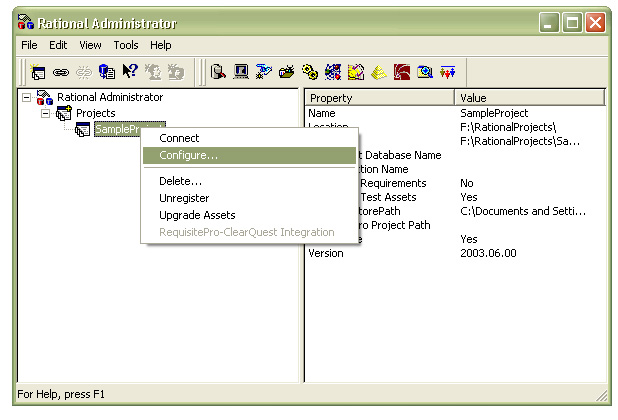Click the cylinder with magnifier toolbar icon
618x420 pixels.
(218, 72)
